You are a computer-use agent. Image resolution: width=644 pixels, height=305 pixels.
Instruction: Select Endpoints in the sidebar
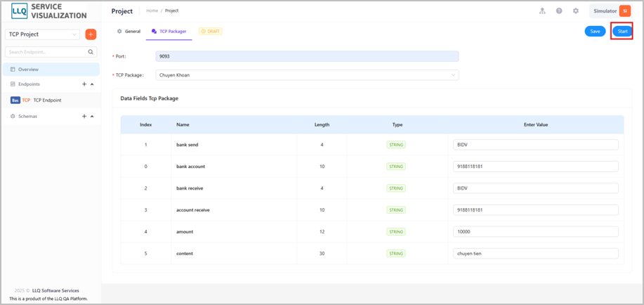coord(29,84)
